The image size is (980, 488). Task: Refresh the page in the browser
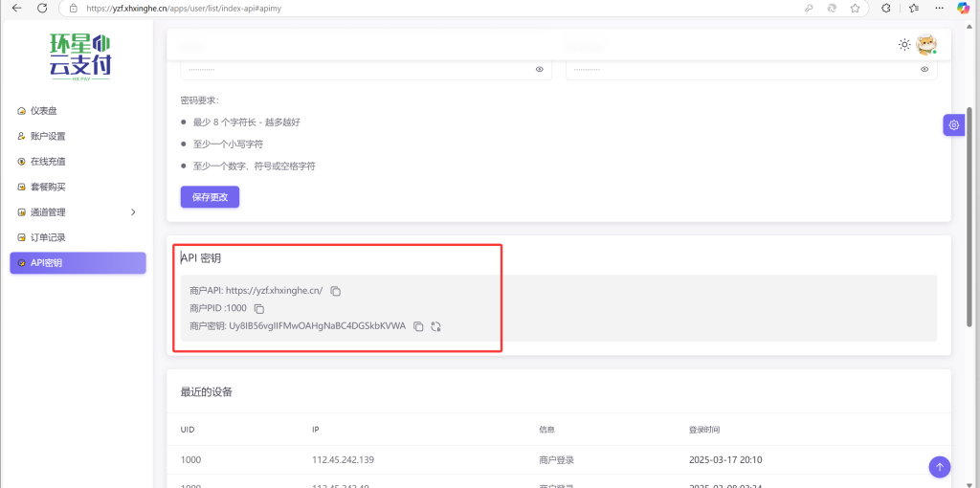click(x=41, y=8)
